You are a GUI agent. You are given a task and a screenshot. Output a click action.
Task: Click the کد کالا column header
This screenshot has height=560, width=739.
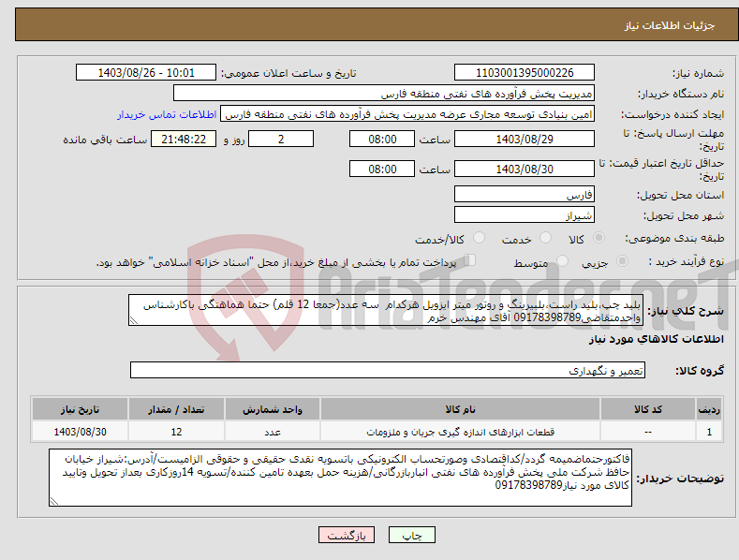click(x=648, y=409)
